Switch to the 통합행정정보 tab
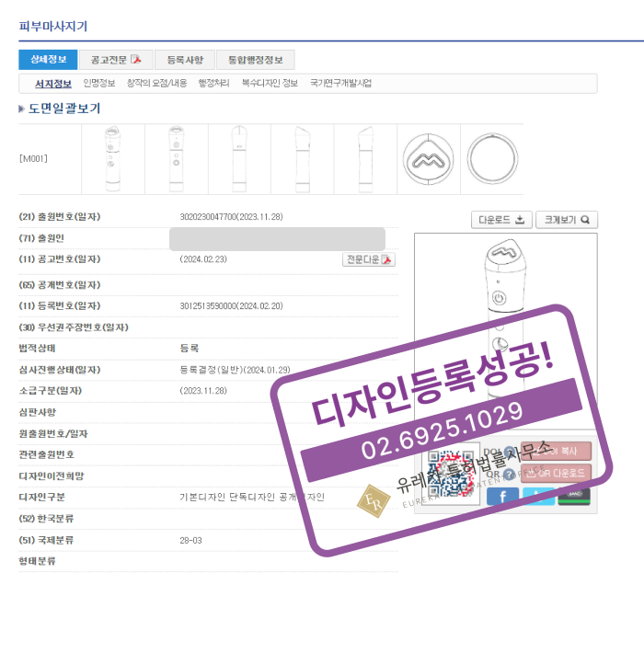The height and width of the screenshot is (665, 644). [255, 60]
